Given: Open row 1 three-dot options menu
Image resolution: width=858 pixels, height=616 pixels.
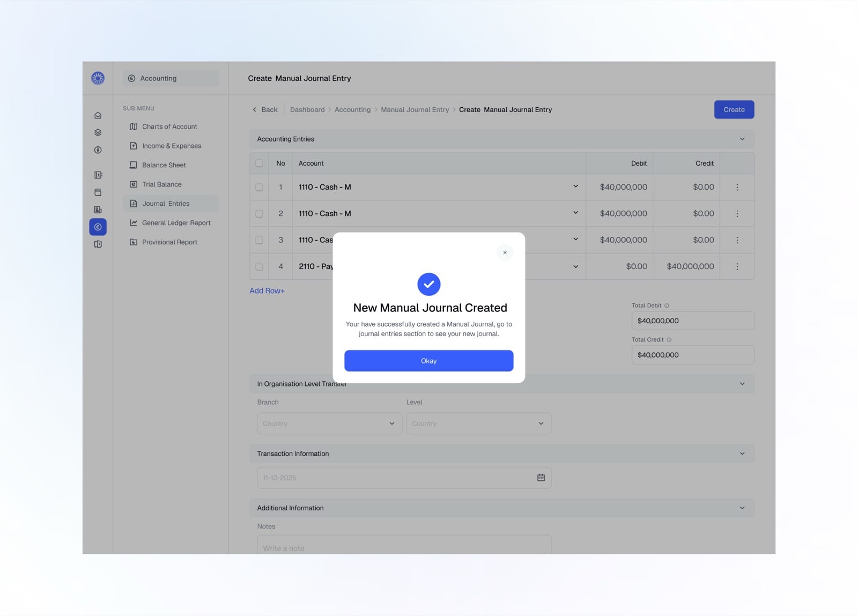Looking at the screenshot, I should click(x=737, y=187).
